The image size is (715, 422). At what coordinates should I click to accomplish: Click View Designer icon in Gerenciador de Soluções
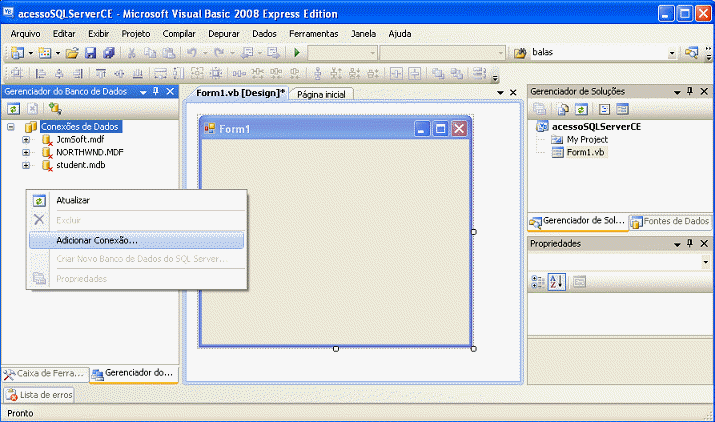(x=622, y=109)
